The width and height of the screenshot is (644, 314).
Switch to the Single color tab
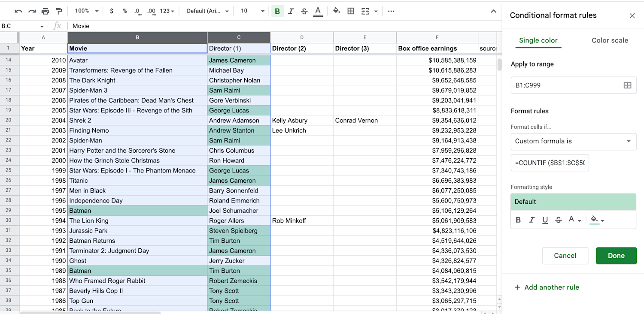pyautogui.click(x=538, y=40)
